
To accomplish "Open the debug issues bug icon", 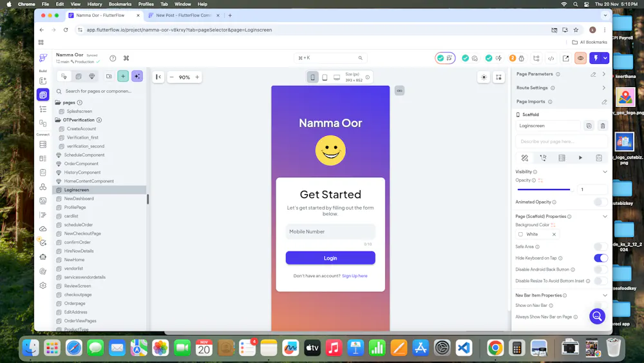I will (x=522, y=59).
